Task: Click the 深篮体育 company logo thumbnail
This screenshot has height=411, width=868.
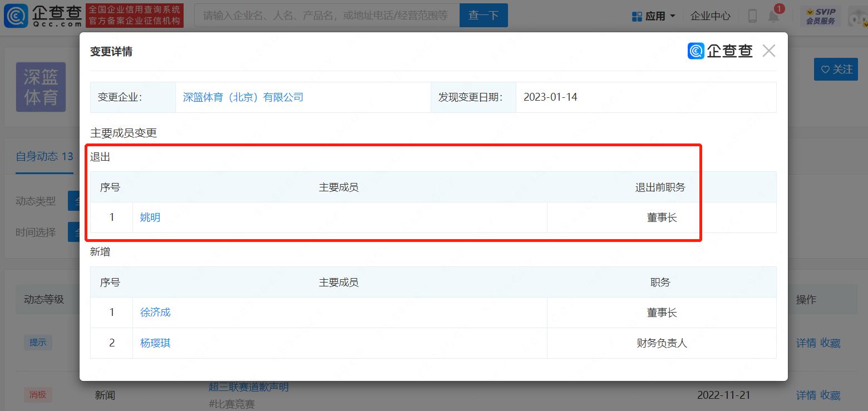Action: pyautogui.click(x=41, y=87)
